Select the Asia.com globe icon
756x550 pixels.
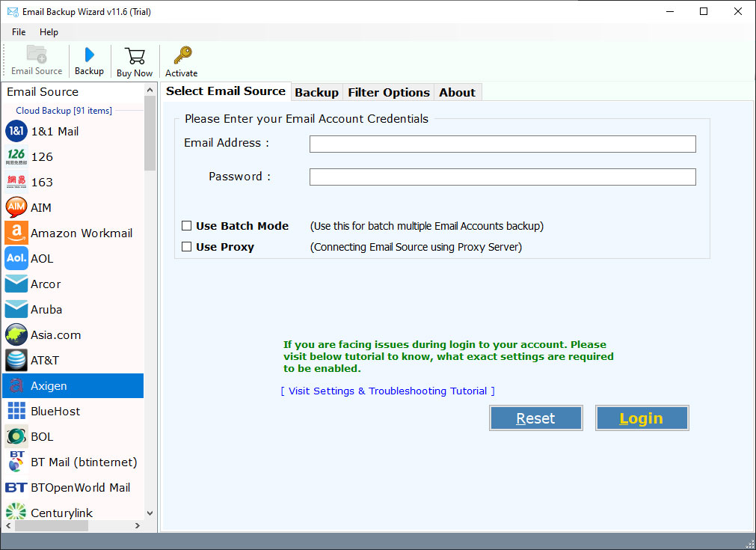[16, 334]
